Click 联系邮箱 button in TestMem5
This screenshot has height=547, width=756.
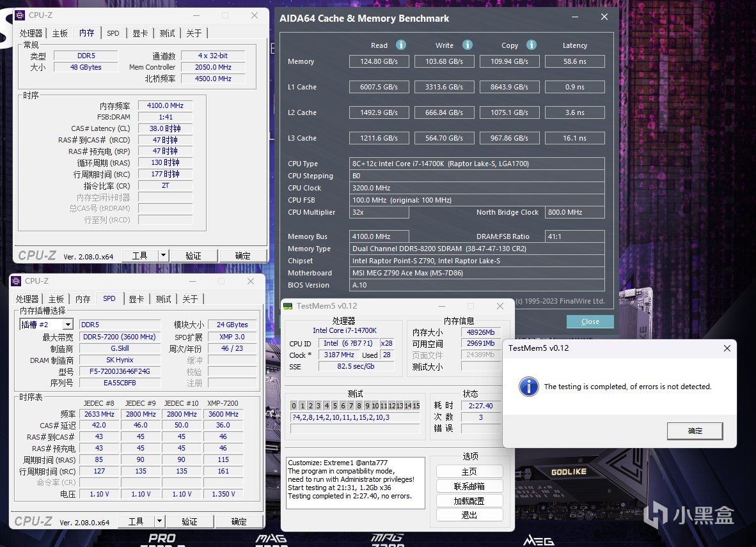[x=469, y=486]
